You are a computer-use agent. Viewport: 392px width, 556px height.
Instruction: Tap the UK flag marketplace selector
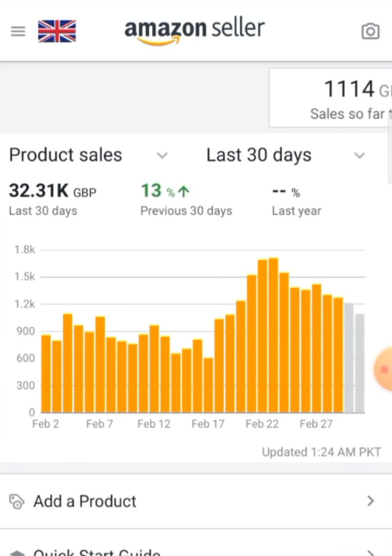coord(57,31)
